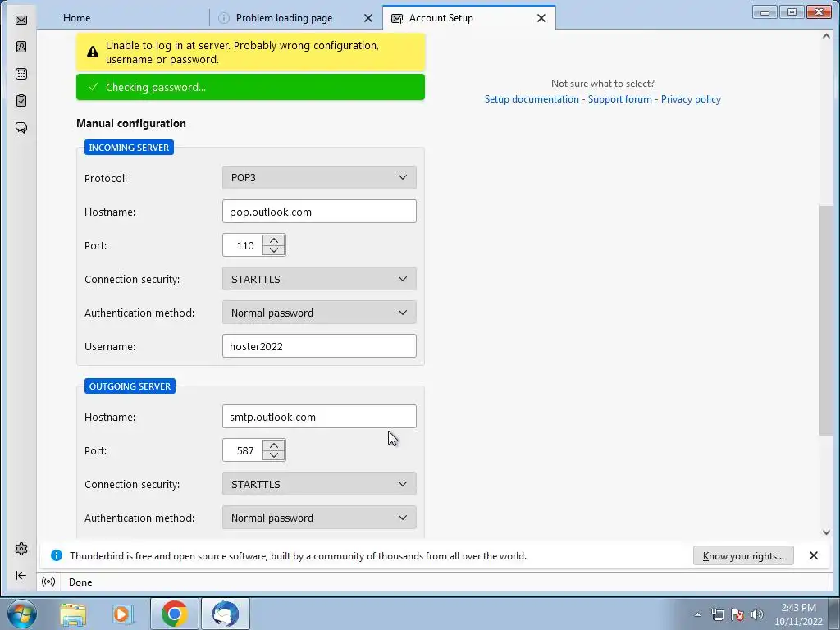Open the Support forum link

pyautogui.click(x=620, y=99)
